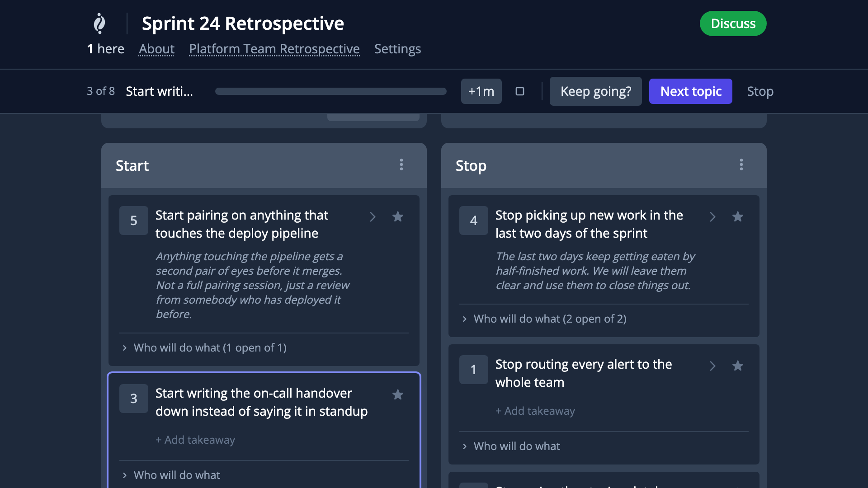The width and height of the screenshot is (868, 488).
Task: Click 'Stop picking up new work' title
Action: [x=589, y=224]
